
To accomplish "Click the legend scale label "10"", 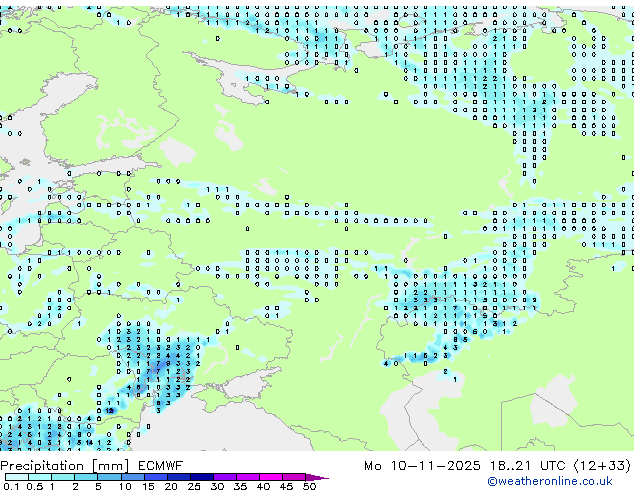I will pyautogui.click(x=125, y=486).
